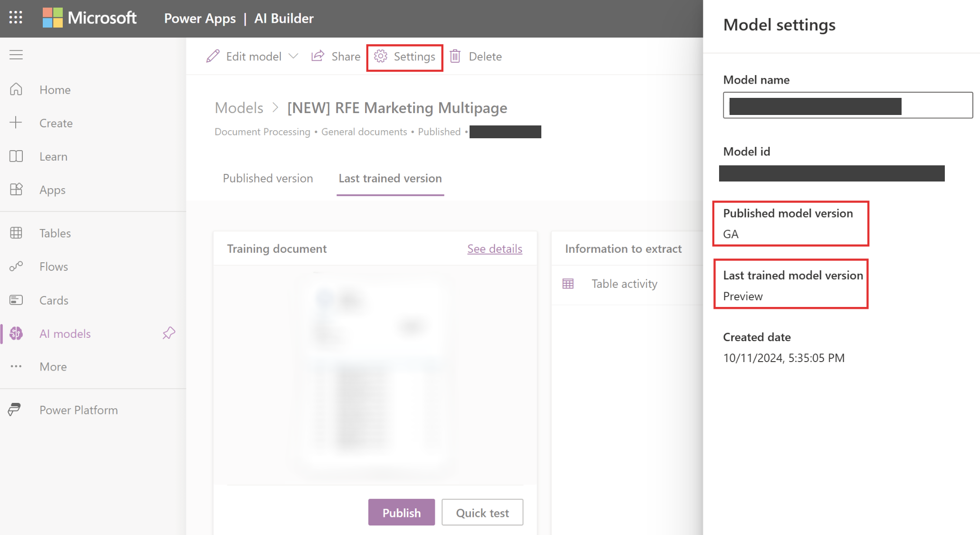Switch to Published version tab
This screenshot has width=980, height=535.
point(268,178)
